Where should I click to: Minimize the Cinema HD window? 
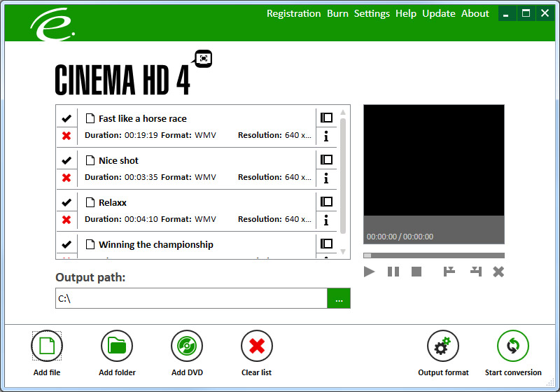point(505,14)
